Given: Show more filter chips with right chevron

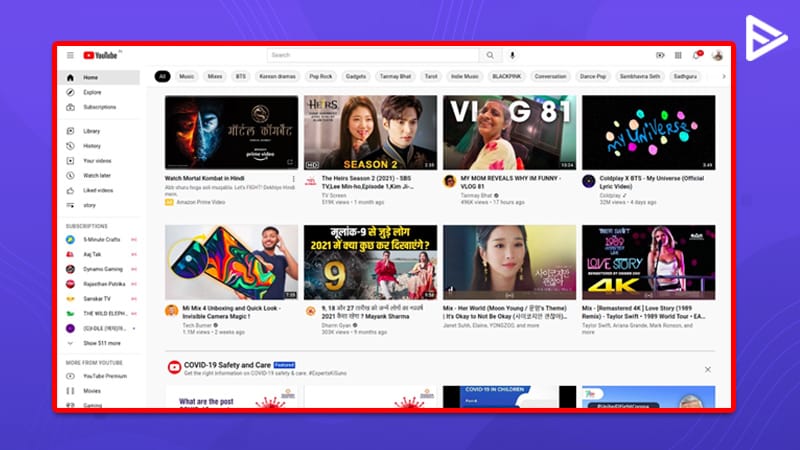Looking at the screenshot, I should pos(723,77).
